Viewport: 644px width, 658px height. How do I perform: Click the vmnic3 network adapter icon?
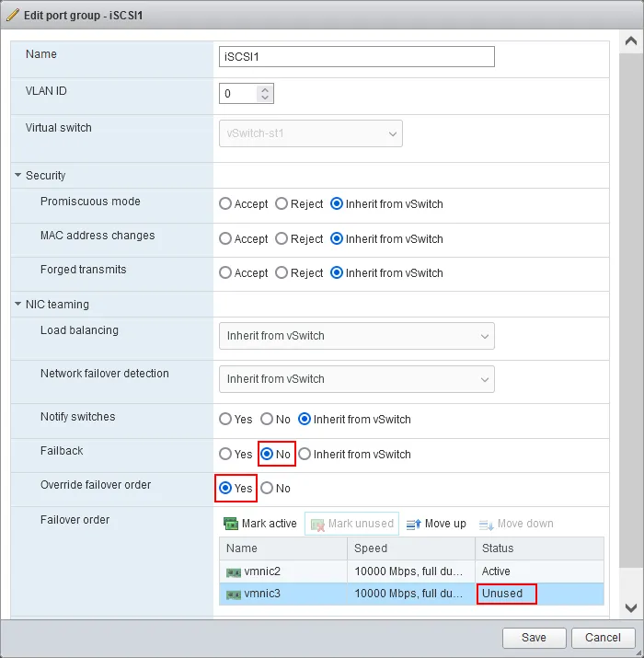point(234,595)
